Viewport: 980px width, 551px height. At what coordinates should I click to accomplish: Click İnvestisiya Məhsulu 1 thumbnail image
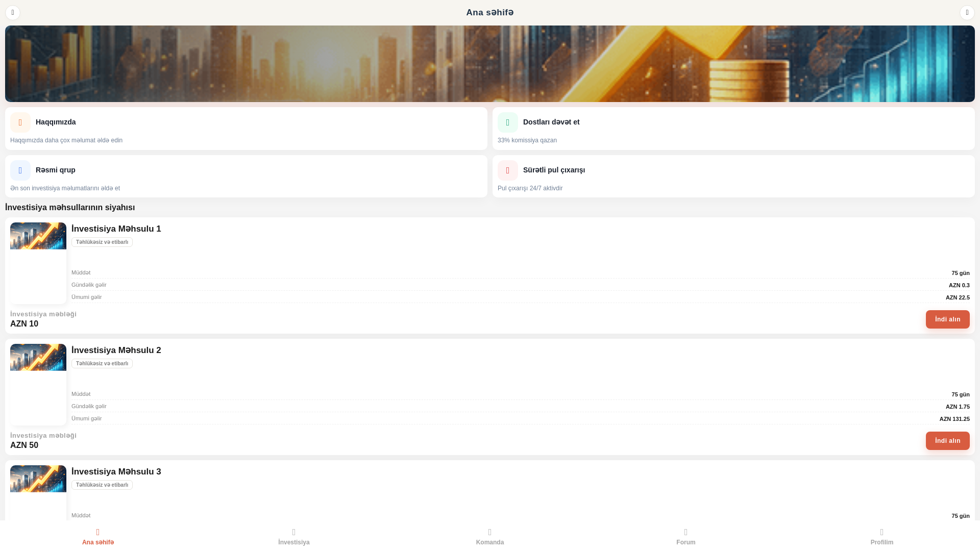pos(38,263)
